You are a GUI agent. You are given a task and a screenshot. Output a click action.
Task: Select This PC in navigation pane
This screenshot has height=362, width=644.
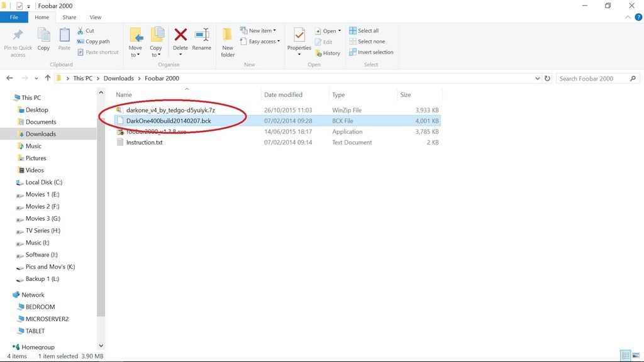[x=31, y=97]
